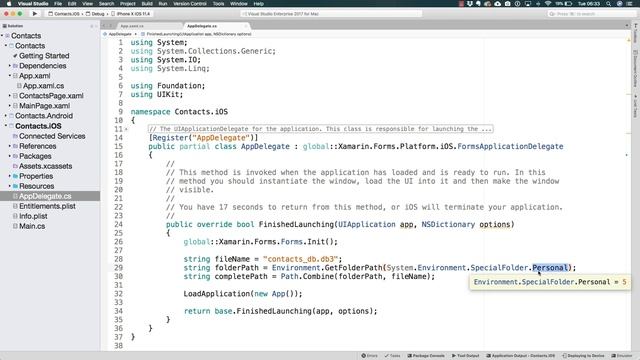Open the FinishedLaunching member breadcrumb dropdown
This screenshot has width=640, height=360.
pos(196,34)
